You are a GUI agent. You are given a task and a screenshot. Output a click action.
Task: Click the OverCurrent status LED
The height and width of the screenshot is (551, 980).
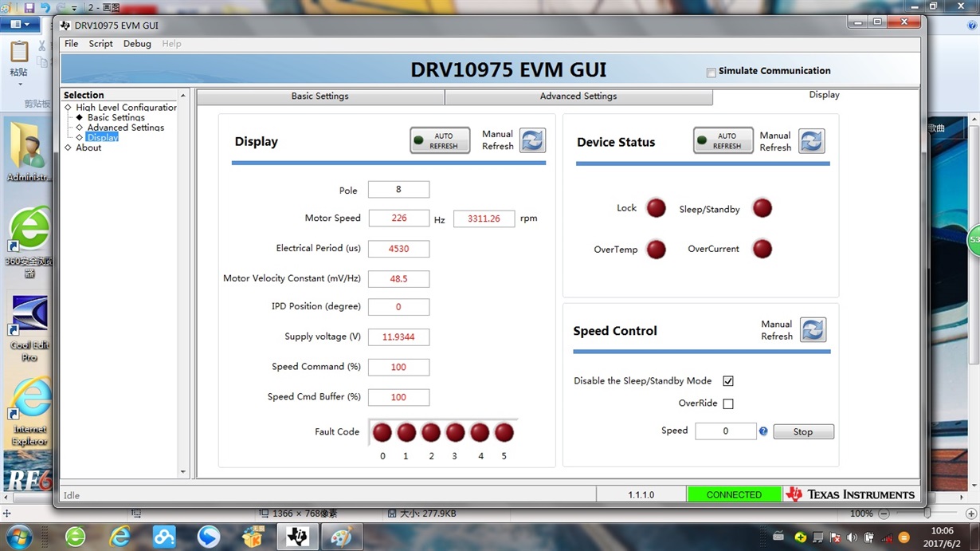(762, 249)
